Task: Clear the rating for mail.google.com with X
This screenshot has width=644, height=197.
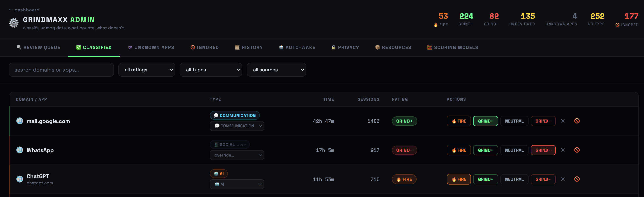Action: [563, 121]
